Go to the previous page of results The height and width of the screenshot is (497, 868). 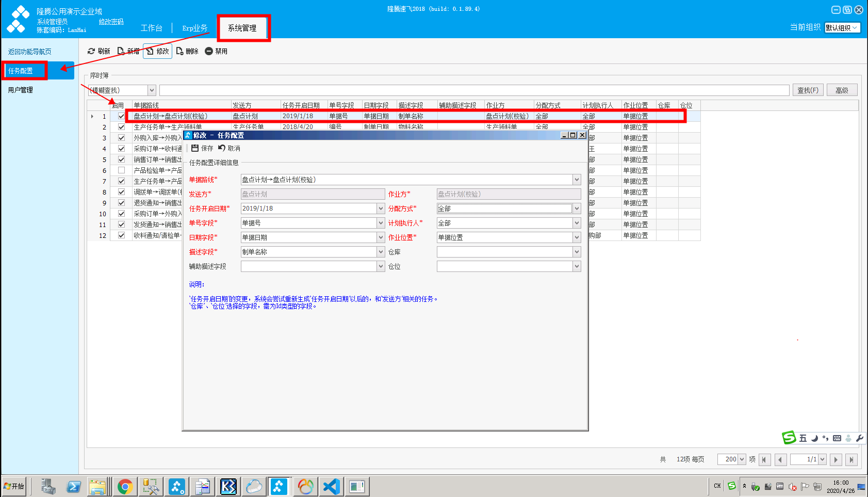click(781, 459)
